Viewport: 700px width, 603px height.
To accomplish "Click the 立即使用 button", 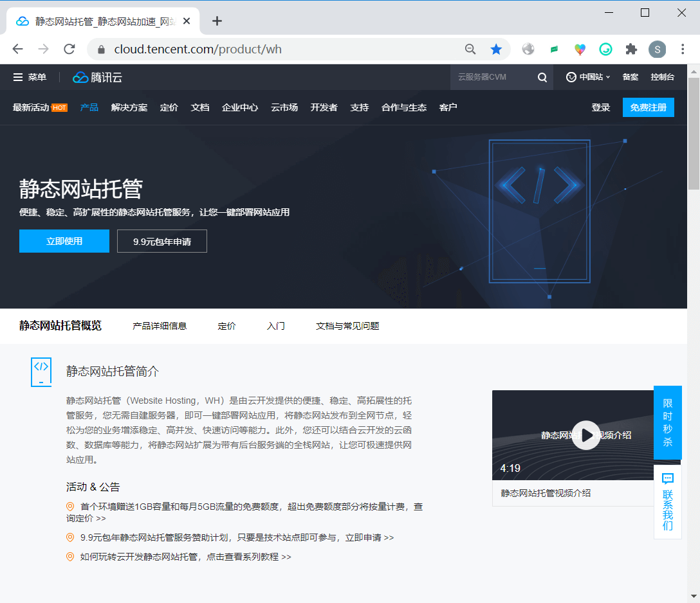I will click(x=64, y=241).
